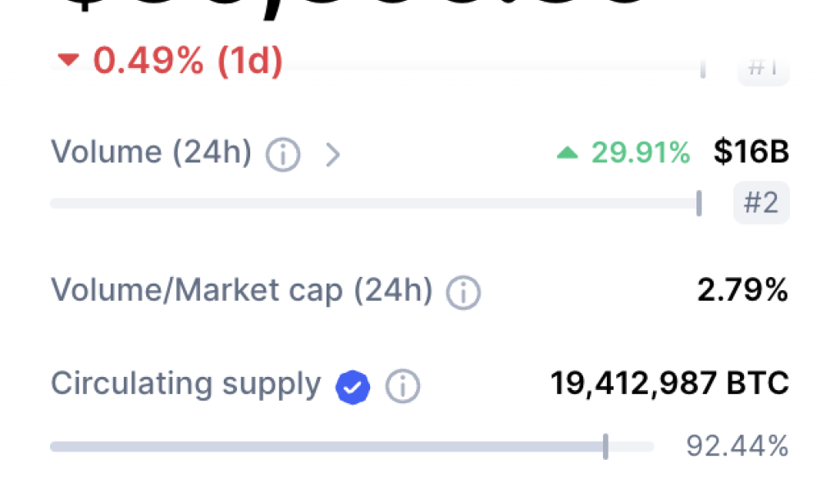
Task: Select the #1 market cap rank badge
Action: [x=762, y=69]
